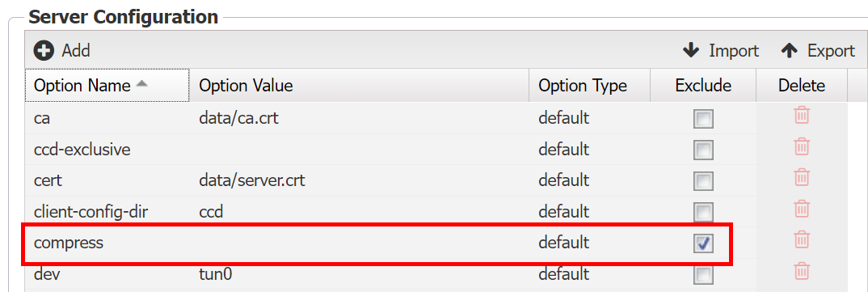868x292 pixels.
Task: Sort by the Option Type column
Action: (590, 85)
